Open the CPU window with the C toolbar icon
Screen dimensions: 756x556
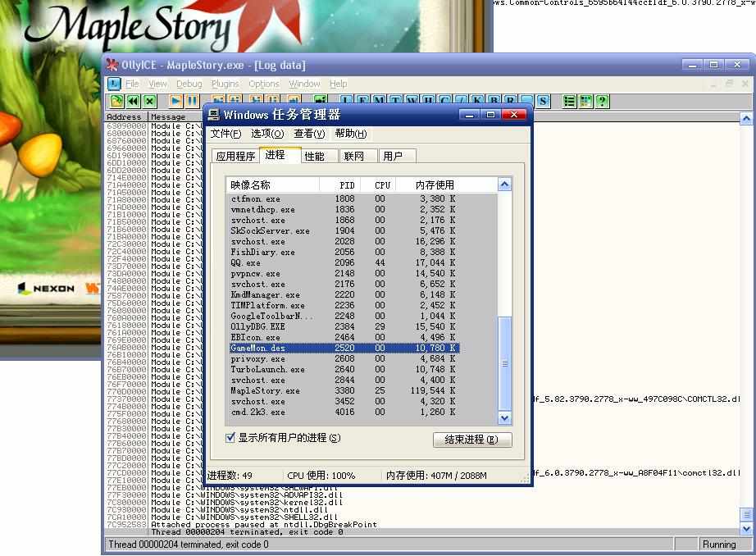(444, 101)
